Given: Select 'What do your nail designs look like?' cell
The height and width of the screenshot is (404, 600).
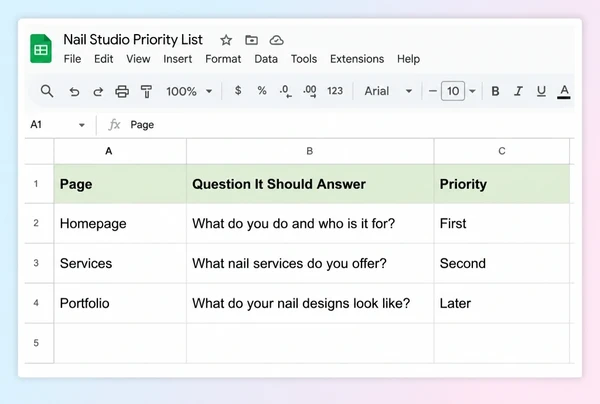Looking at the screenshot, I should point(310,303).
